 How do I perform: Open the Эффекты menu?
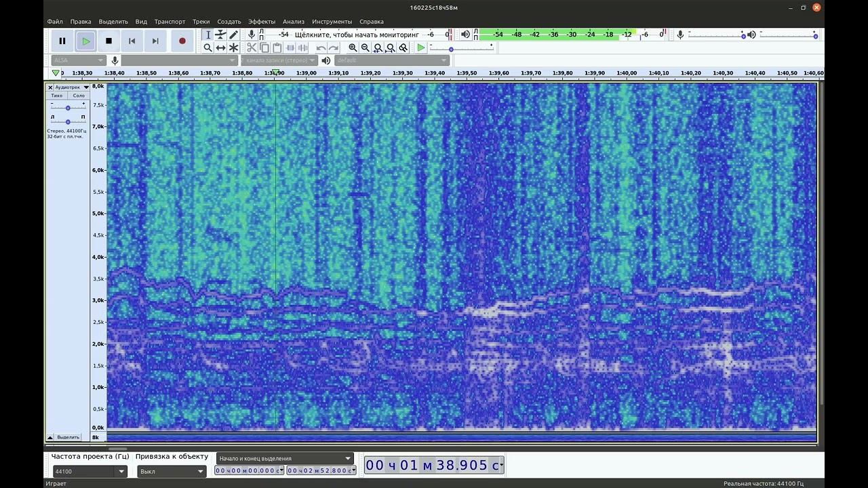[262, 22]
